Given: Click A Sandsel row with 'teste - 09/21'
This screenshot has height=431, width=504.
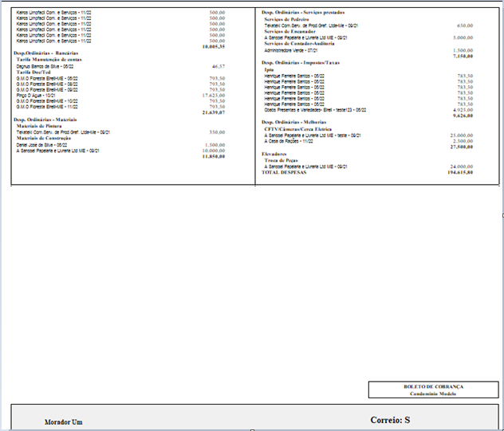Looking at the screenshot, I should pos(313,135).
